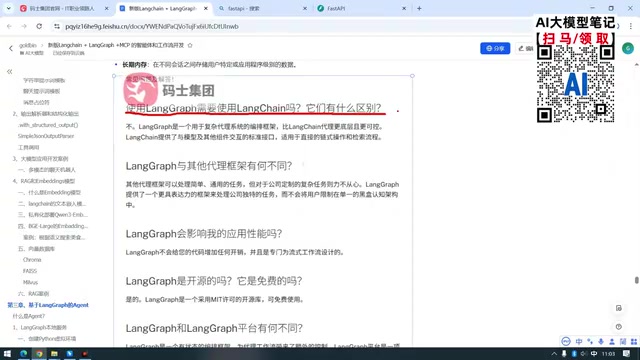The height and width of the screenshot is (360, 640).
Task: Click the Feishu doc back arrow
Action: [x=11, y=48]
